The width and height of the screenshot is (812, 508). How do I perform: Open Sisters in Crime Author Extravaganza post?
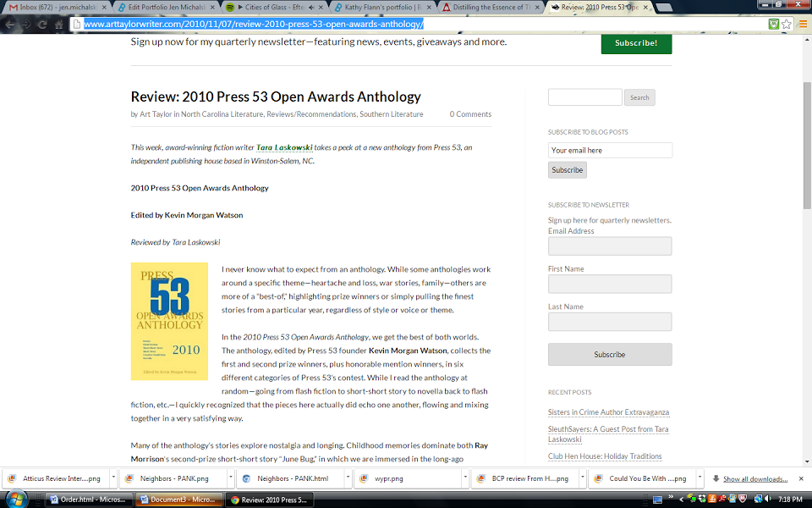click(x=608, y=412)
